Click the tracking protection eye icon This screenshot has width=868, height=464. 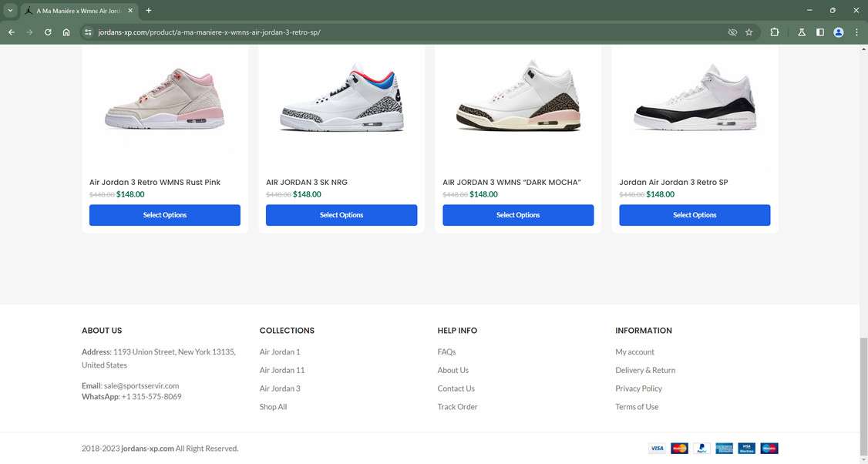click(x=732, y=32)
